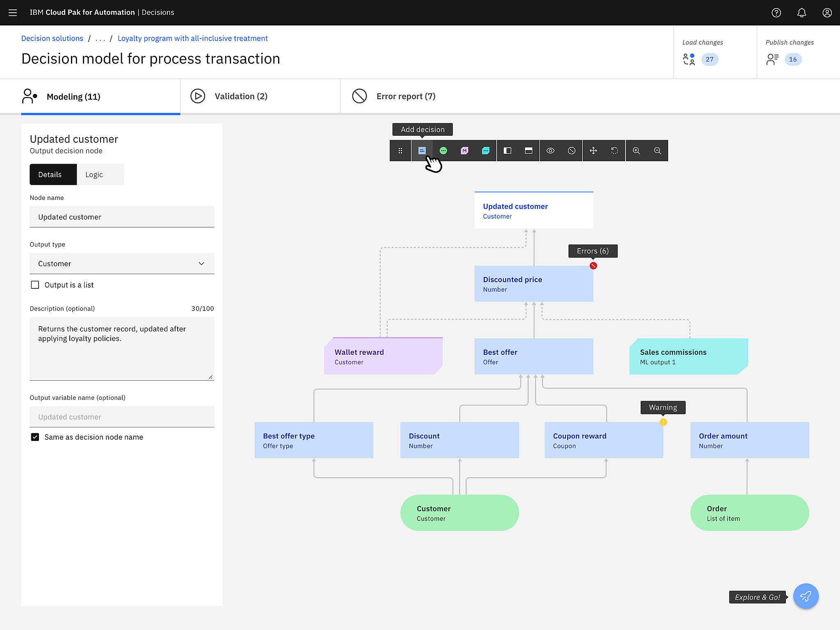
Task: Switch to the Validation (2) tab
Action: pyautogui.click(x=260, y=96)
